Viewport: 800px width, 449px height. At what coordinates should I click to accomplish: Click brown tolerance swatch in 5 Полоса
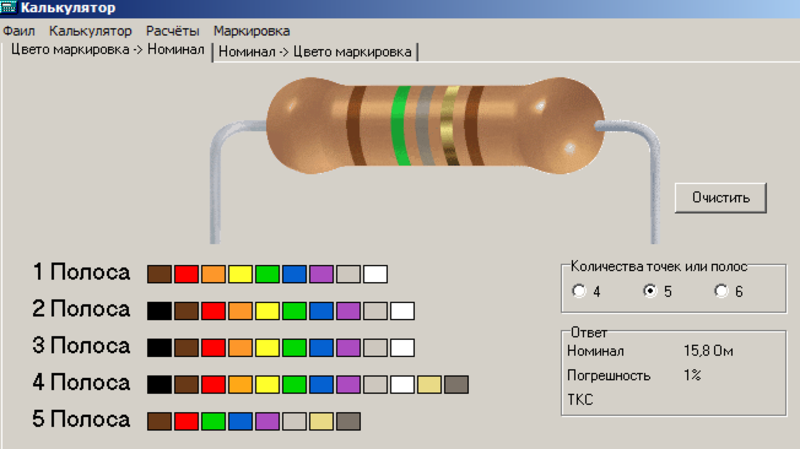pos(159,421)
